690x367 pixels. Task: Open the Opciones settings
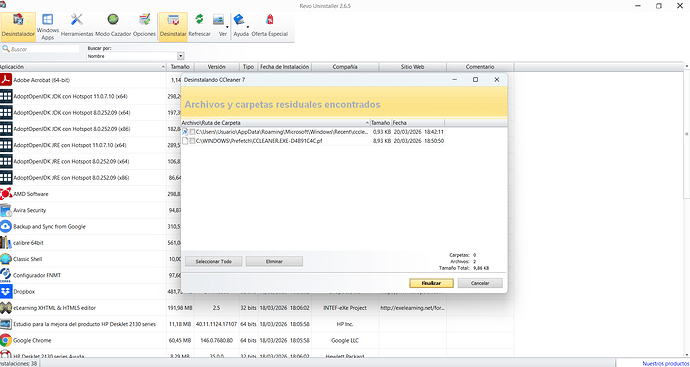point(144,26)
